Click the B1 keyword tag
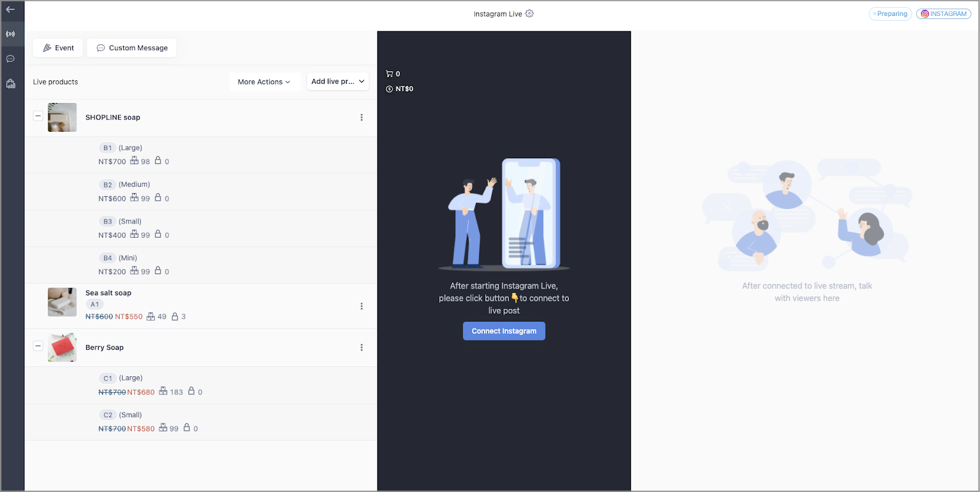Screen dimensions: 980x492 click(108, 148)
